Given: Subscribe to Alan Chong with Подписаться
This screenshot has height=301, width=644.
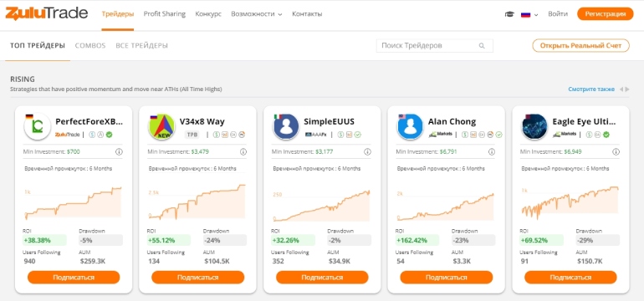Looking at the screenshot, I should (x=446, y=278).
